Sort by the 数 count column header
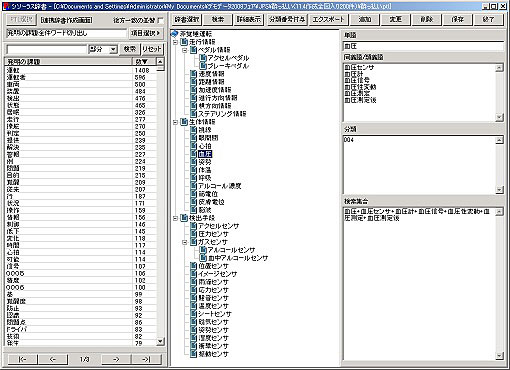Screen dimensions: 510x370 tap(144, 61)
